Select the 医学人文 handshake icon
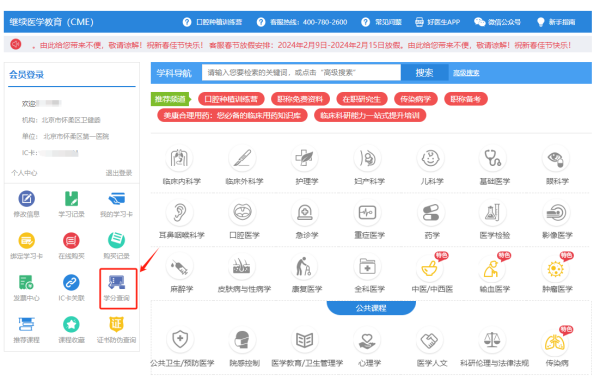This screenshot has width=600, height=381. [x=430, y=340]
